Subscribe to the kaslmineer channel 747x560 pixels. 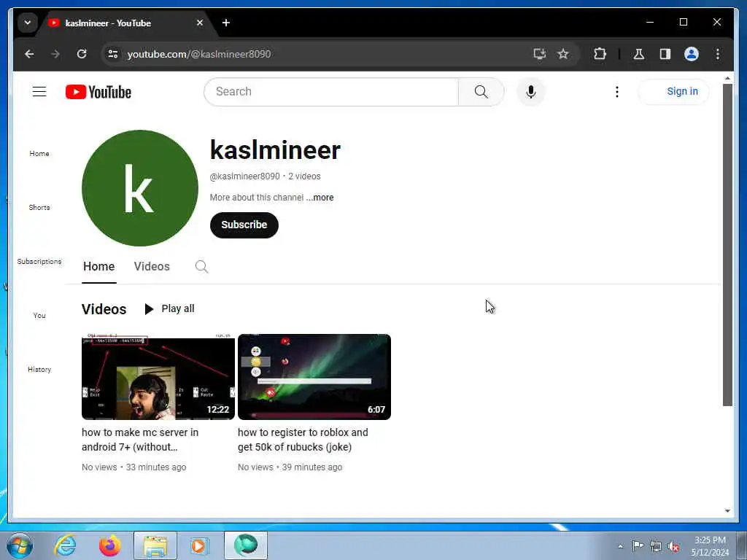point(244,225)
